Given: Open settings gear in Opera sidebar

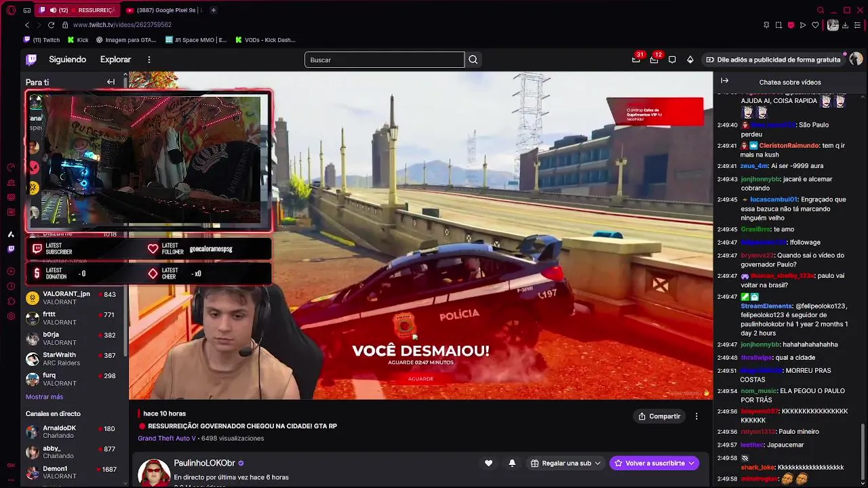Looking at the screenshot, I should [x=11, y=316].
